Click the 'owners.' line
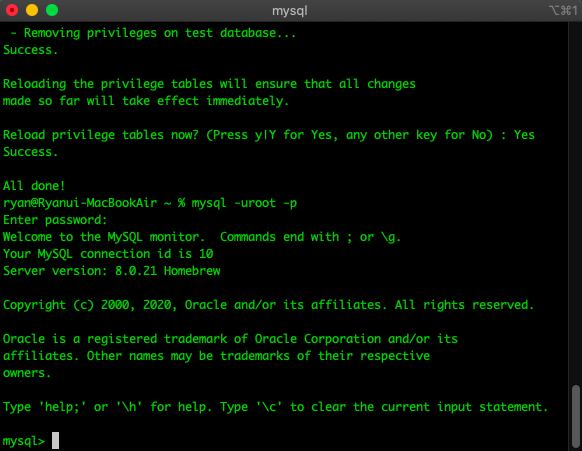The width and height of the screenshot is (582, 451). 27,373
